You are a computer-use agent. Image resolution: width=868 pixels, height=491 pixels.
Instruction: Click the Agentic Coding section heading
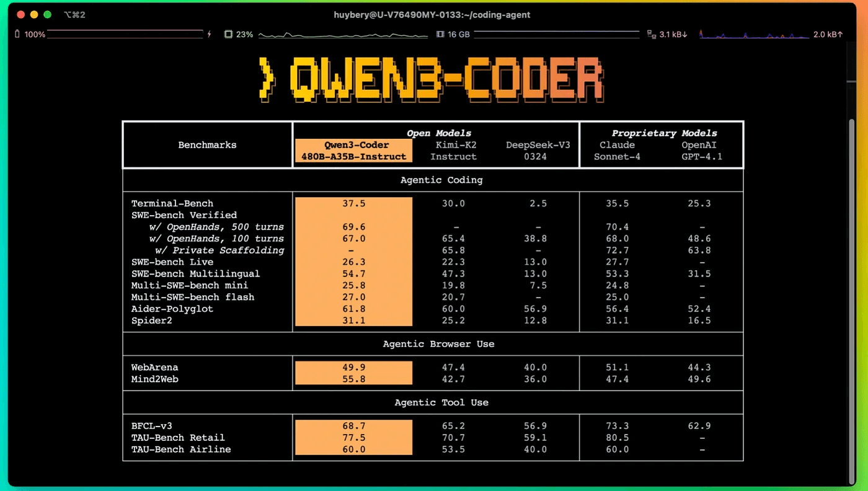click(x=441, y=180)
